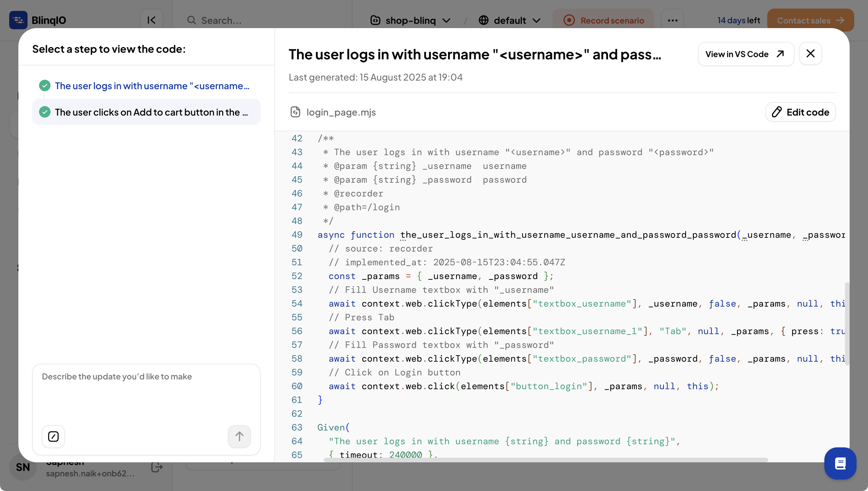This screenshot has width=868, height=491.
Task: Expand the default environment dropdown
Action: [x=509, y=20]
